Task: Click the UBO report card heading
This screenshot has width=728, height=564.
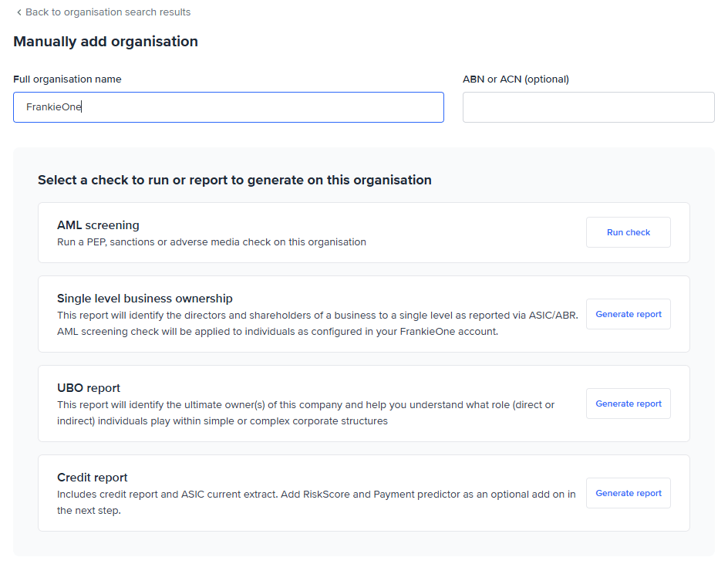Action: [x=89, y=388]
